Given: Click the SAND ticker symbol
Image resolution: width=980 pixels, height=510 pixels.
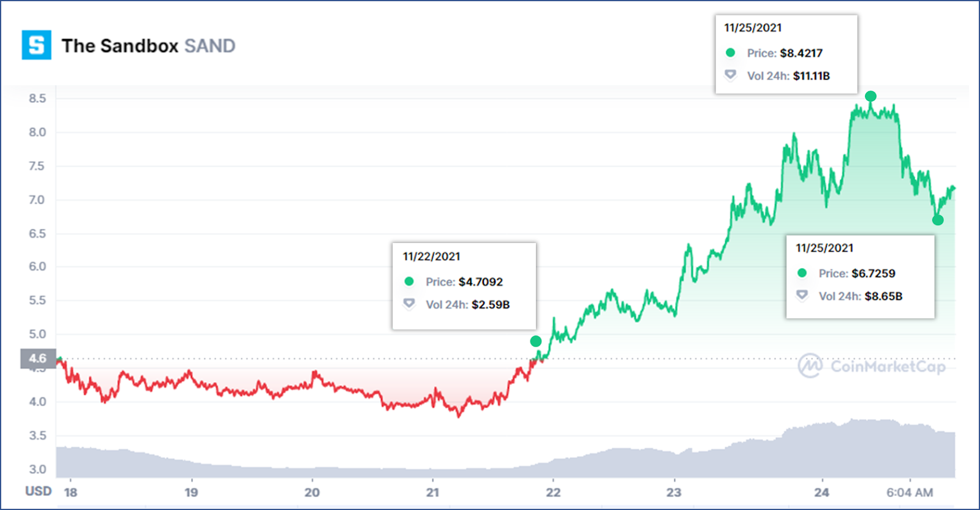Looking at the screenshot, I should click(x=210, y=46).
